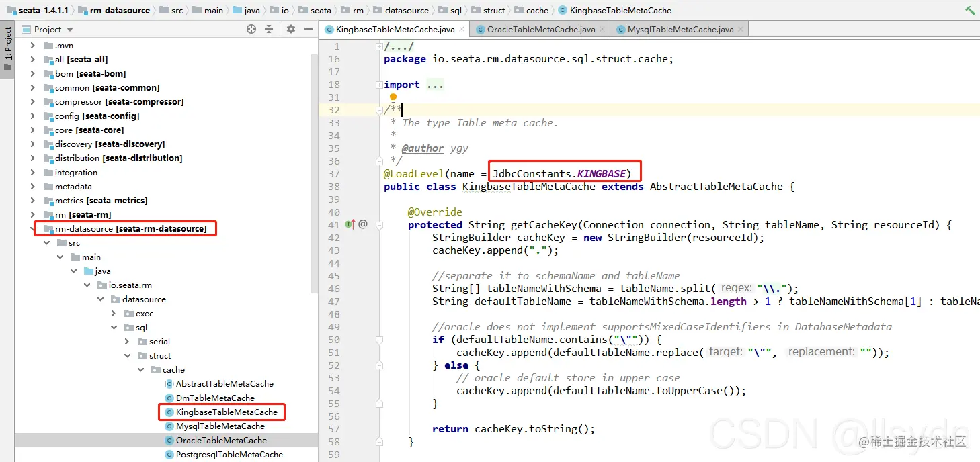Expand the folded import block on line 18
The width and height of the screenshot is (980, 462).
380,85
